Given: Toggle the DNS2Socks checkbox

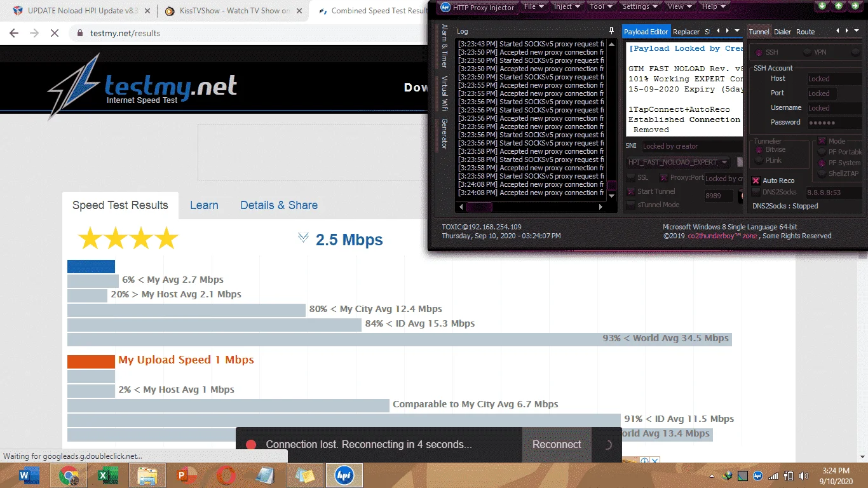Looking at the screenshot, I should [x=756, y=192].
